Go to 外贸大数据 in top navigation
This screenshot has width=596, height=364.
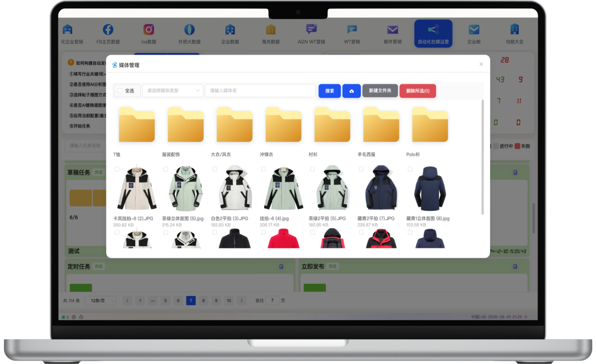[x=189, y=34]
